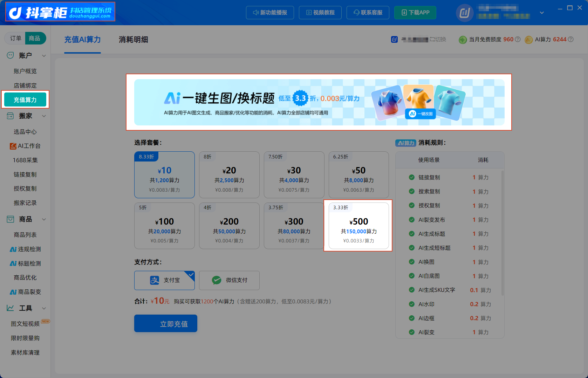Click the help icon beside 当月免费额度 960

click(518, 39)
